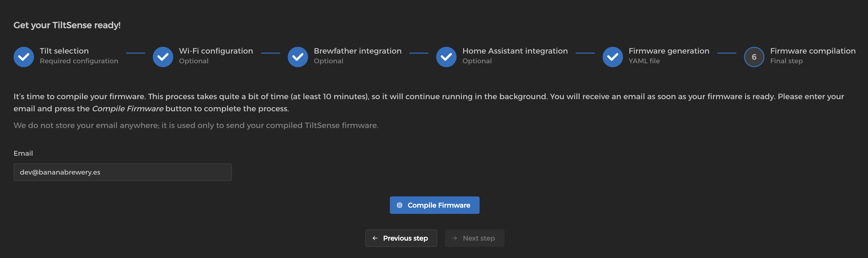
Task: Click the step 6 number circle
Action: pos(754,57)
